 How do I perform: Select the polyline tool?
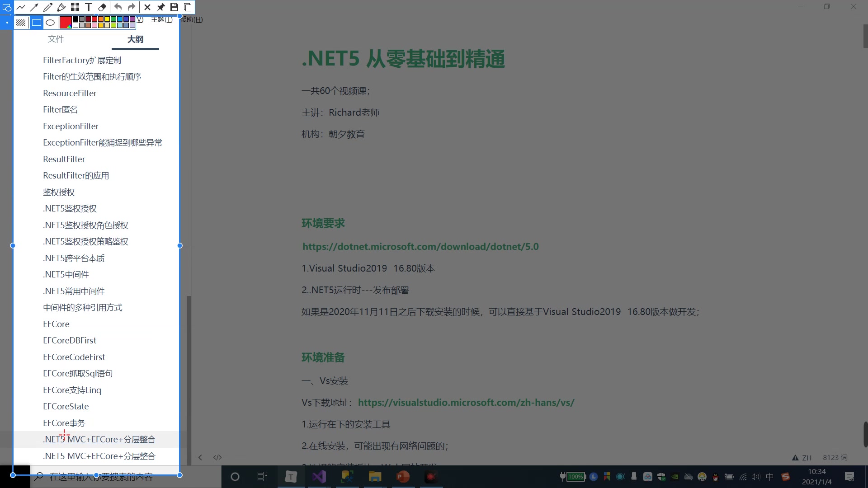point(21,7)
